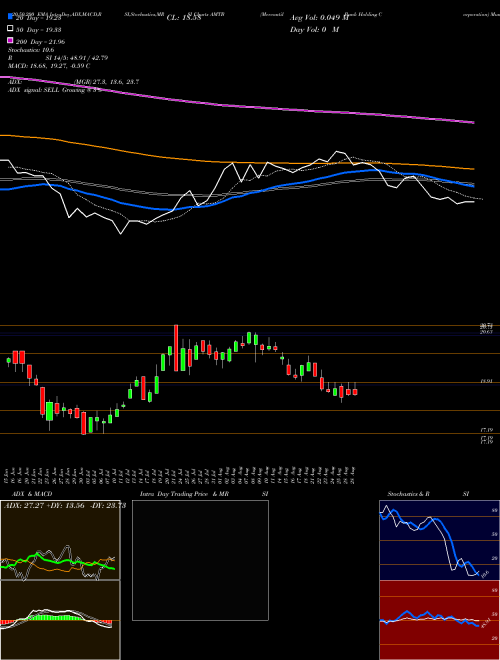Click the 'Avg Vol: 0.049 M' value

click(x=319, y=18)
